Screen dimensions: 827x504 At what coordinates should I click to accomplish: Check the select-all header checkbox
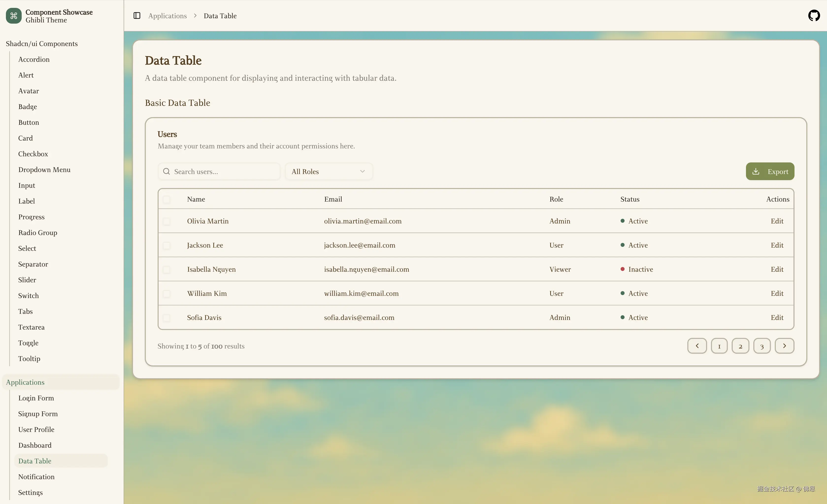click(166, 200)
